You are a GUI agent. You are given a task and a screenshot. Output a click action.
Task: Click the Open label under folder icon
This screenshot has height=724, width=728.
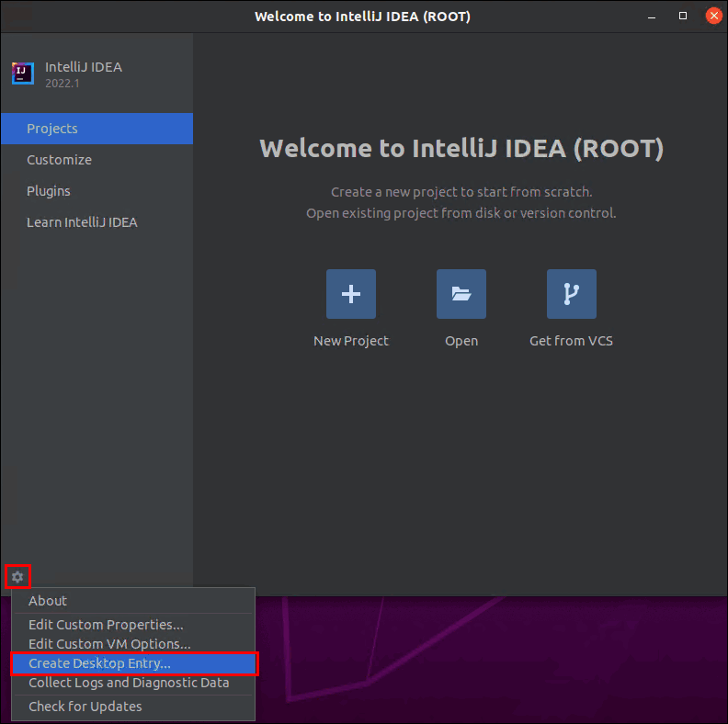click(x=461, y=341)
